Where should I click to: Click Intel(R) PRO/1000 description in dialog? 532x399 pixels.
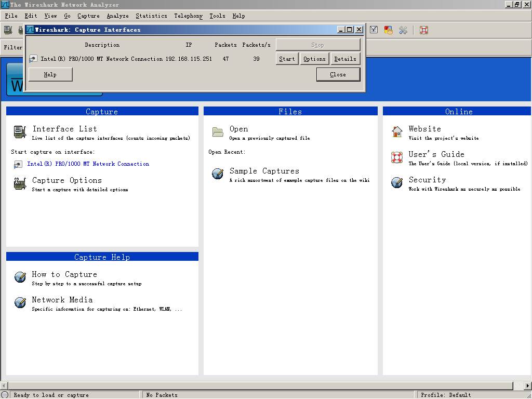click(x=101, y=59)
